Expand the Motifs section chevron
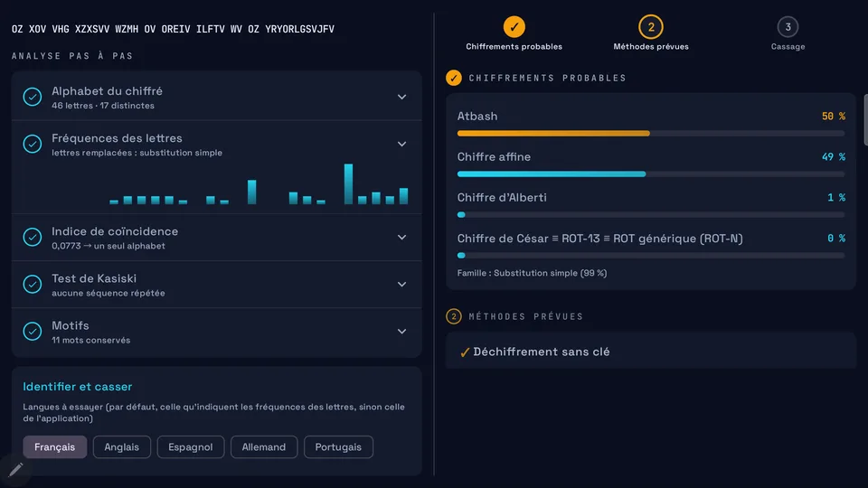This screenshot has height=488, width=868. coord(401,331)
